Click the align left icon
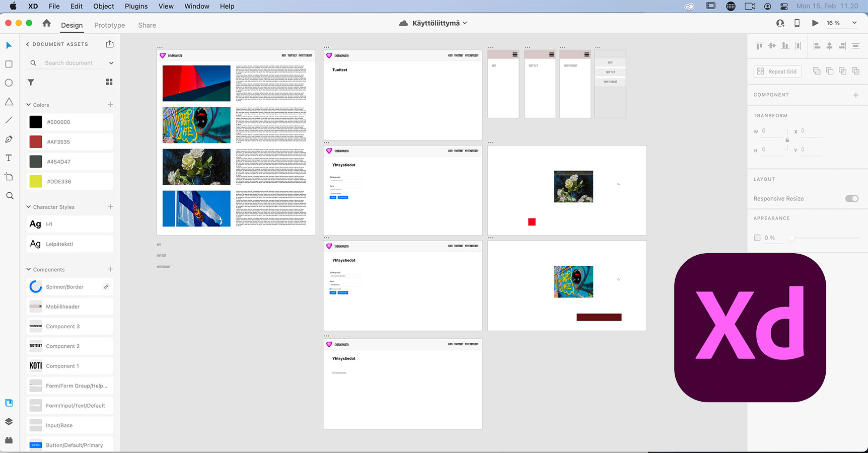868x453 pixels. [x=817, y=46]
